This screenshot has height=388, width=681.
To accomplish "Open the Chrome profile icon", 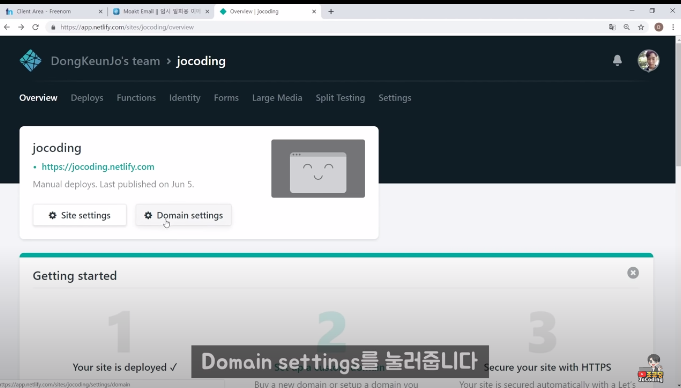I will click(658, 27).
